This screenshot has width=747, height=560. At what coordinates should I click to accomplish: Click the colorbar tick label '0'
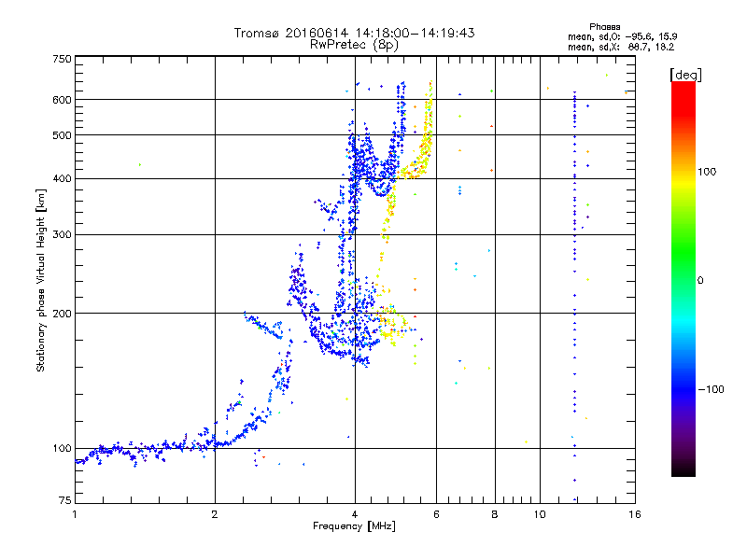pos(700,281)
